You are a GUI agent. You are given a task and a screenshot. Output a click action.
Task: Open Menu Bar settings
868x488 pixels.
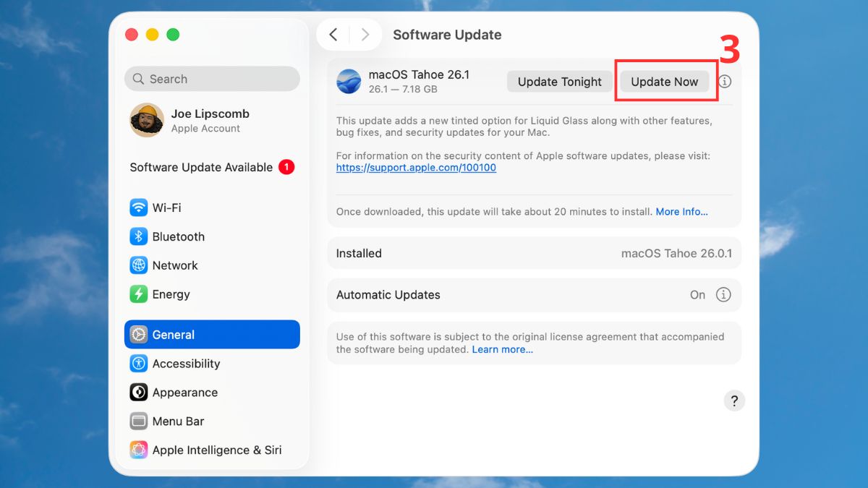(x=177, y=421)
